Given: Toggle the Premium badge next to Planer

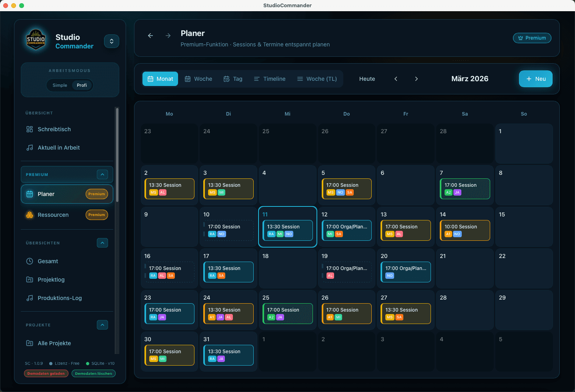Looking at the screenshot, I should point(96,194).
